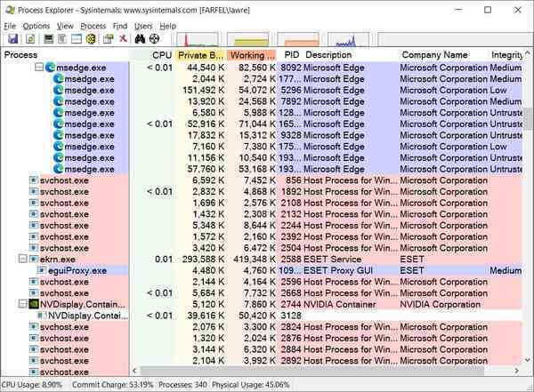Collapse the top msedge.exe process tree
This screenshot has width=534, height=392.
38,68
